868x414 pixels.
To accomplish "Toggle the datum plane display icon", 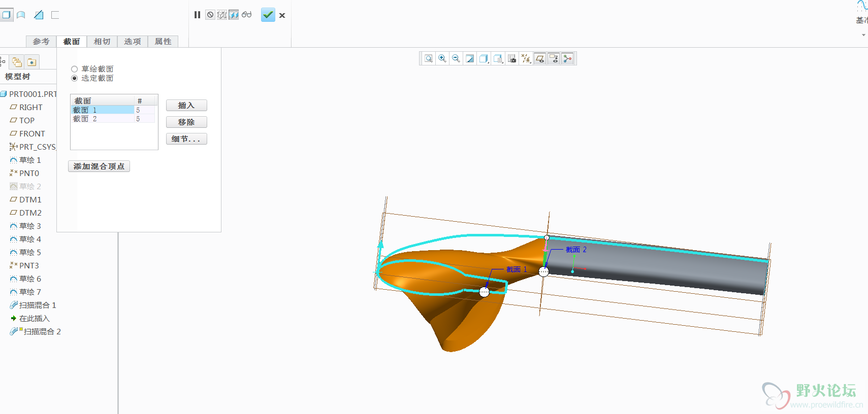I will point(540,59).
